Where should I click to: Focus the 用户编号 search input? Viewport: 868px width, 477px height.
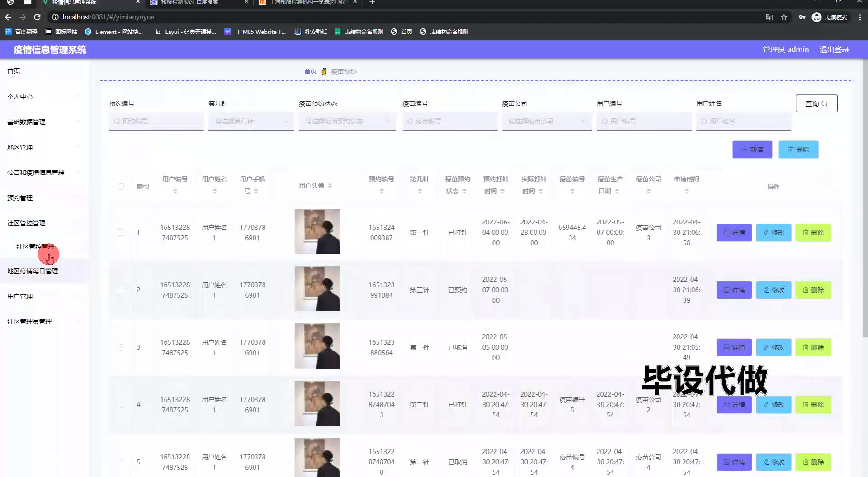coord(644,121)
